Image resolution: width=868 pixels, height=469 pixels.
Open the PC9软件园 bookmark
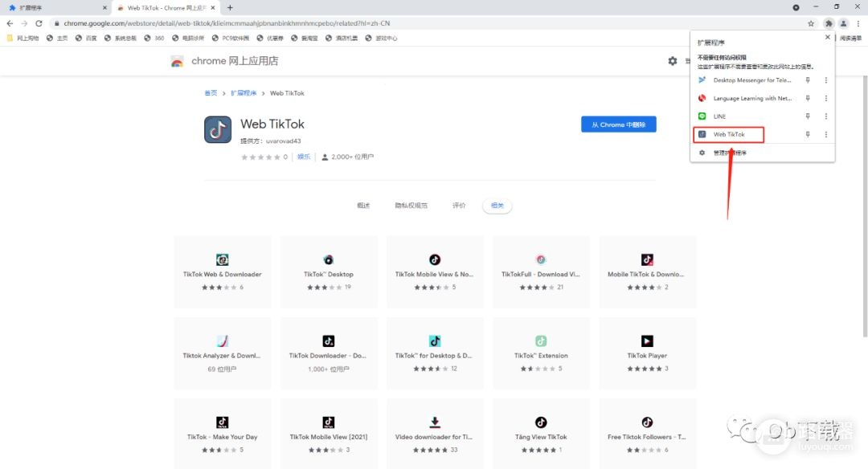231,39
